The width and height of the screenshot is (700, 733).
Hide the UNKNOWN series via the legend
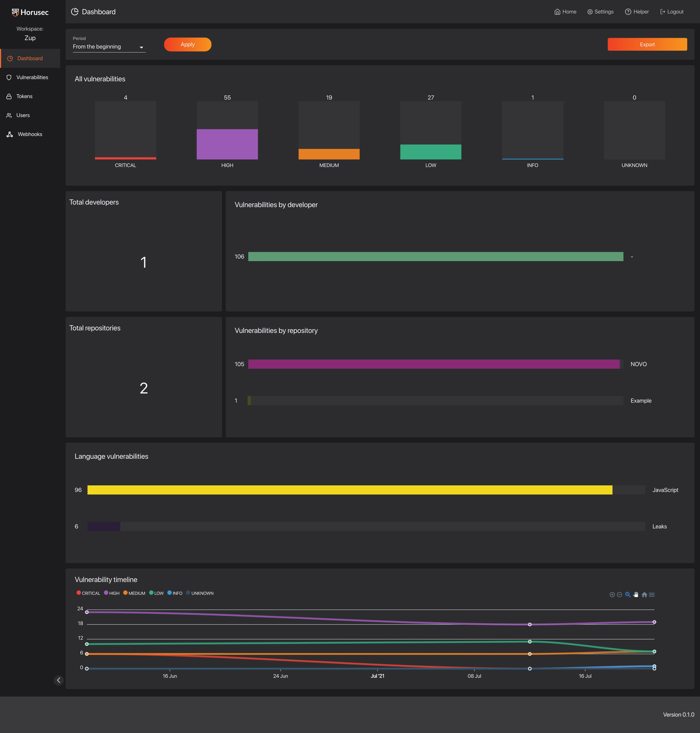(200, 593)
